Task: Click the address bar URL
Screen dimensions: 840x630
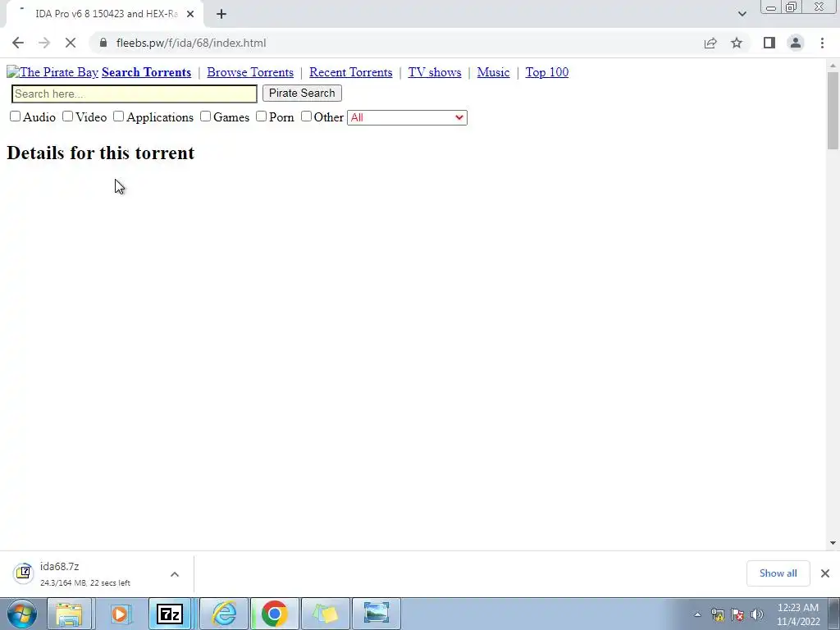Action: tap(190, 43)
